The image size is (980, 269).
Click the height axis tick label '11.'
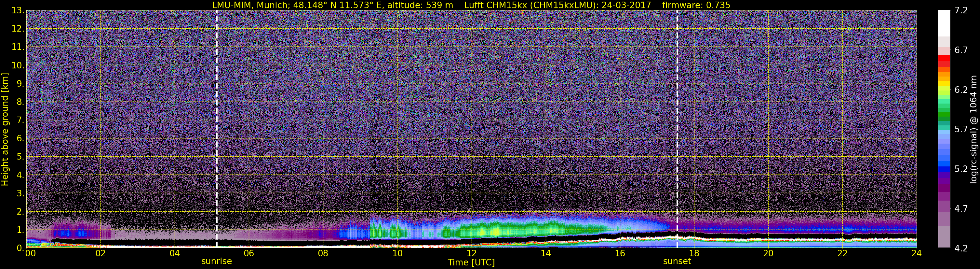[x=18, y=47]
